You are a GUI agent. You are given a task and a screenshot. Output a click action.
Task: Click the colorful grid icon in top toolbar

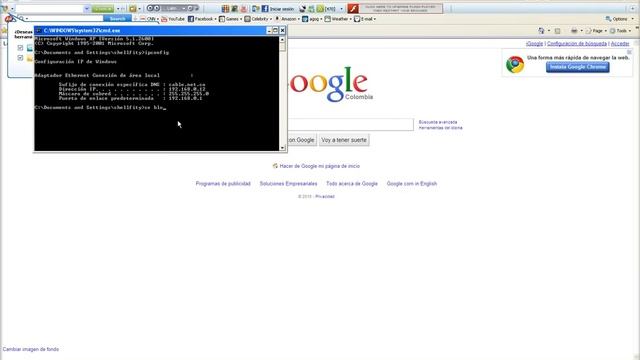(225, 9)
